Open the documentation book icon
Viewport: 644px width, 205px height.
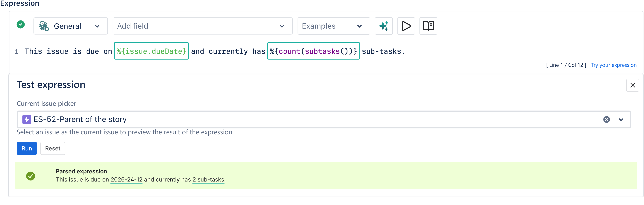click(x=428, y=26)
